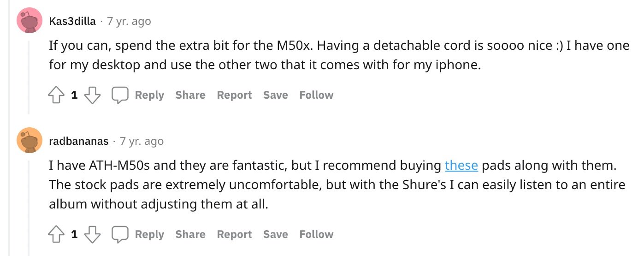The width and height of the screenshot is (644, 256).
Task: Save radbananas' comment
Action: [276, 234]
